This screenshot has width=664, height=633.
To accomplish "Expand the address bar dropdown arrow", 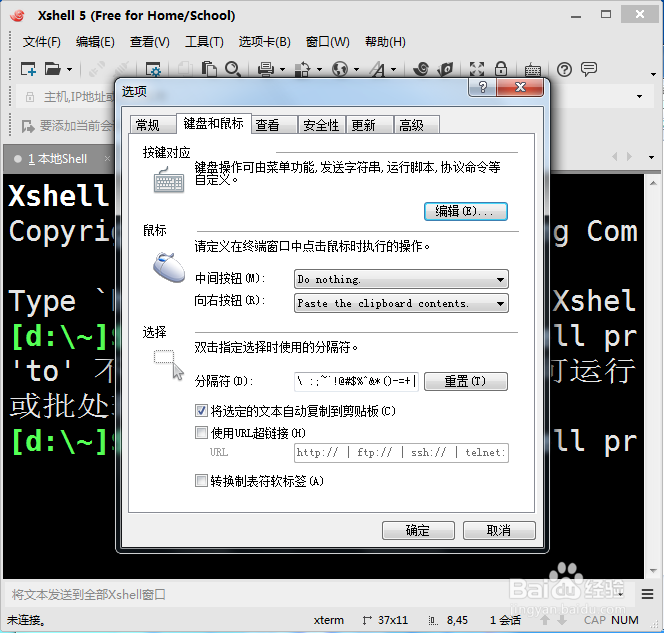I will 639,97.
